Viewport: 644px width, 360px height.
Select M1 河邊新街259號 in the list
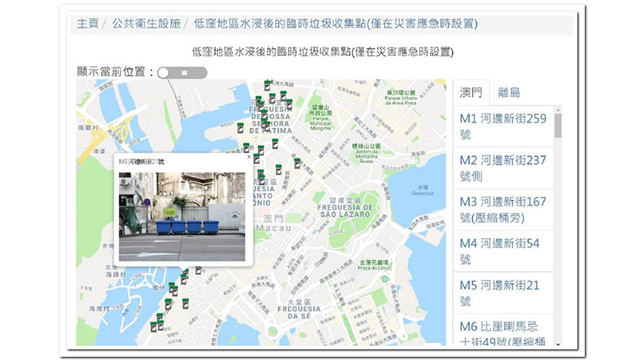pos(502,126)
